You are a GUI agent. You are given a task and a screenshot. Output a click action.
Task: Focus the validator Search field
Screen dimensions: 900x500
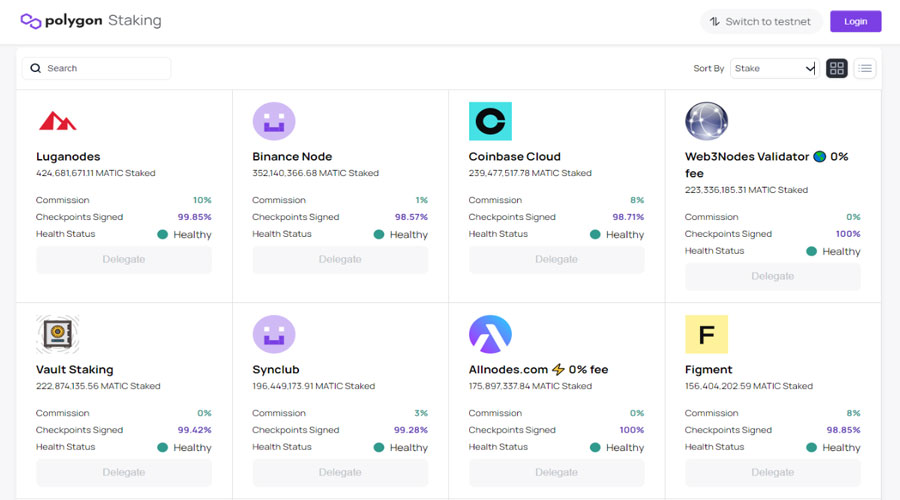coord(96,68)
